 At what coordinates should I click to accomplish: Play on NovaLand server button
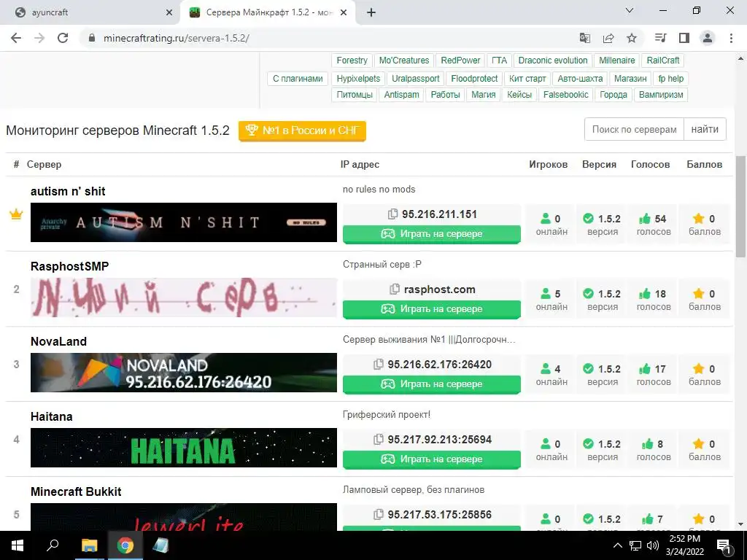click(432, 384)
